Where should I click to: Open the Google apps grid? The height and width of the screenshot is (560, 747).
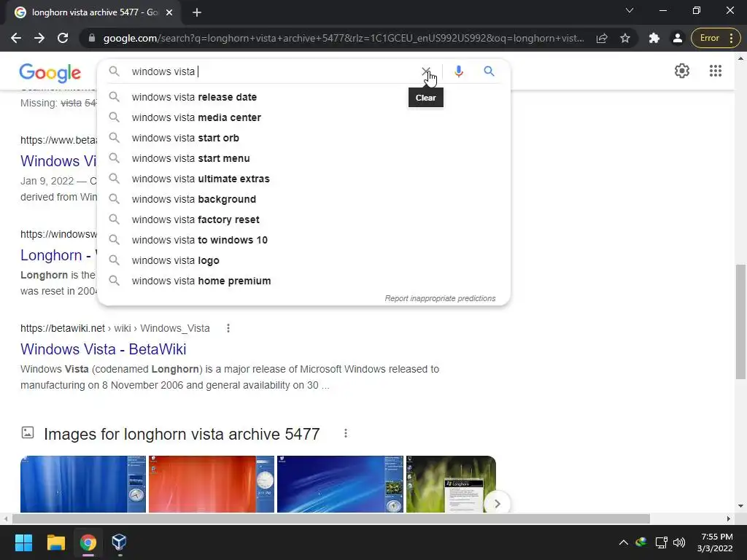coord(715,71)
